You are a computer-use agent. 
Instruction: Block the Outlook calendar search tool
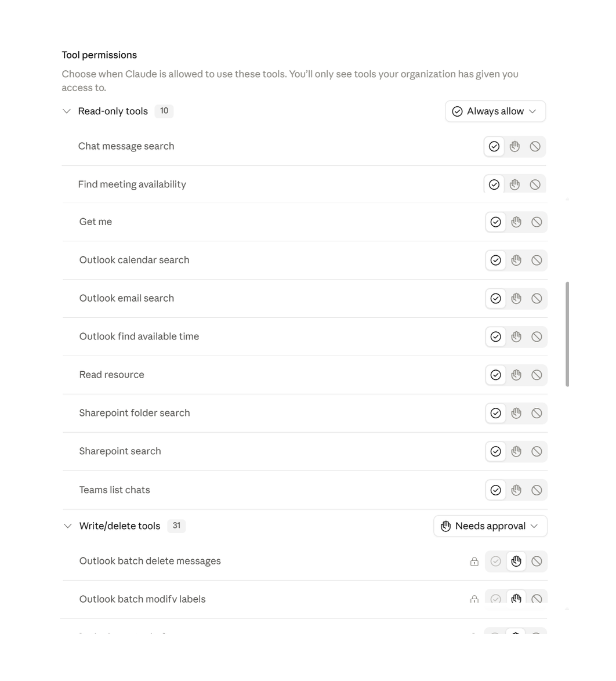pos(537,260)
